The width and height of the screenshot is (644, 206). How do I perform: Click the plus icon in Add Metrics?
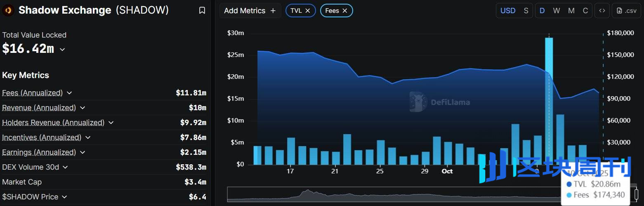point(273,11)
